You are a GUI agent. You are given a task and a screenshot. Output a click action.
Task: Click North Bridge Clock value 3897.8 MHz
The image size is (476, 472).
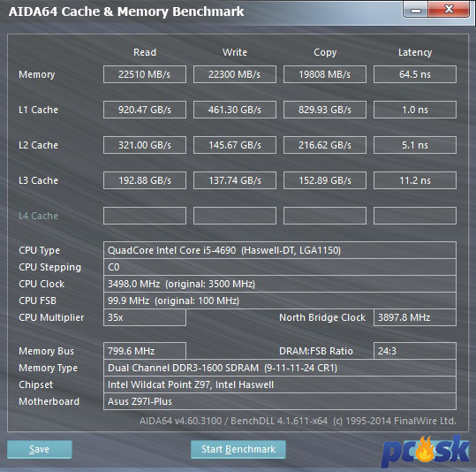click(x=415, y=317)
